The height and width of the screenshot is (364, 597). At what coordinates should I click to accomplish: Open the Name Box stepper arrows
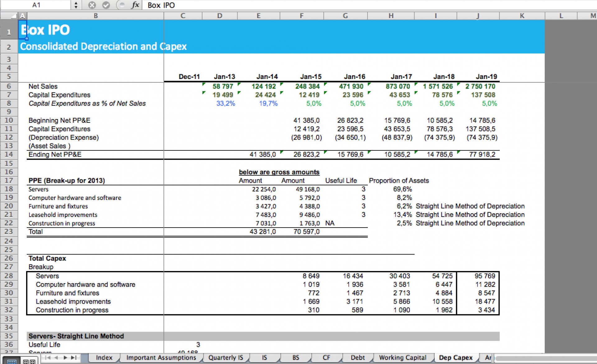[x=76, y=5]
